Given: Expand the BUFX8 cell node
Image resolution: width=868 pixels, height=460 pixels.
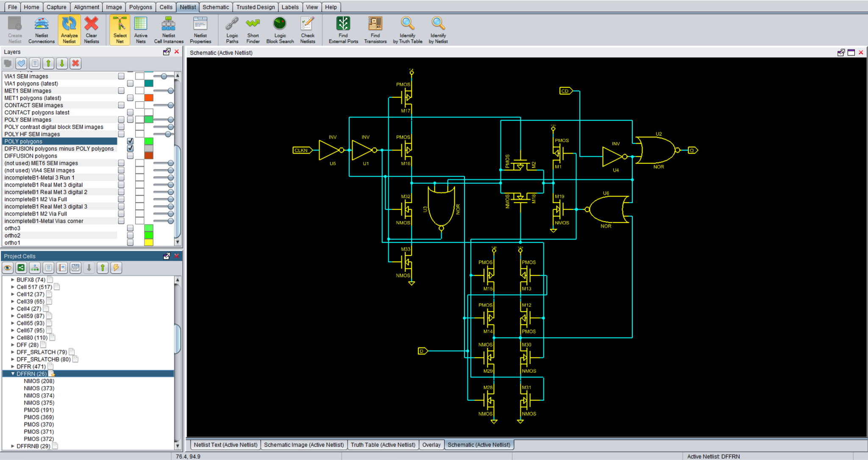Looking at the screenshot, I should click(x=13, y=280).
